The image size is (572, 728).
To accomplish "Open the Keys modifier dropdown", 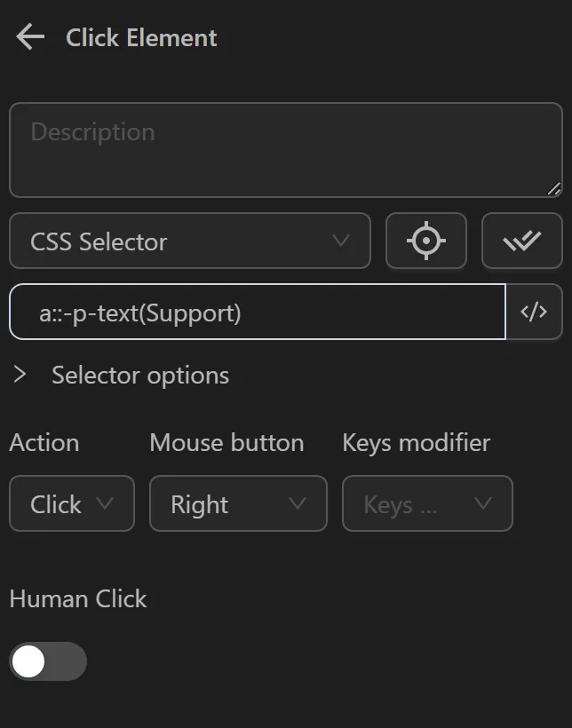I will (x=427, y=503).
